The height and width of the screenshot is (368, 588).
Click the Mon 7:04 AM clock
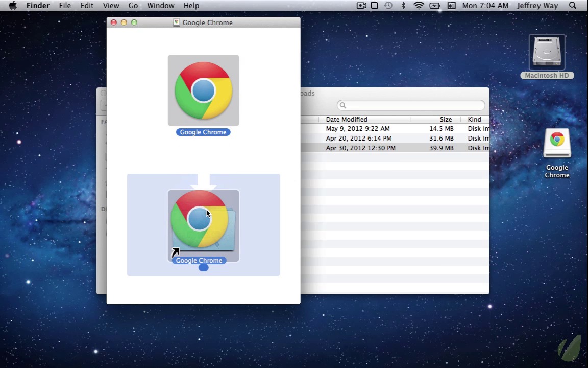tap(485, 6)
